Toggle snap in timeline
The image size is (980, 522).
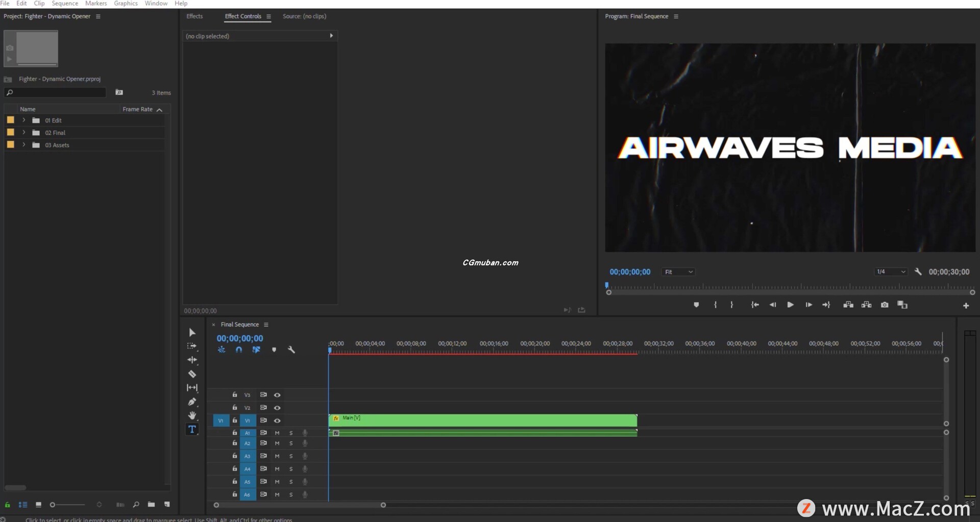tap(239, 350)
